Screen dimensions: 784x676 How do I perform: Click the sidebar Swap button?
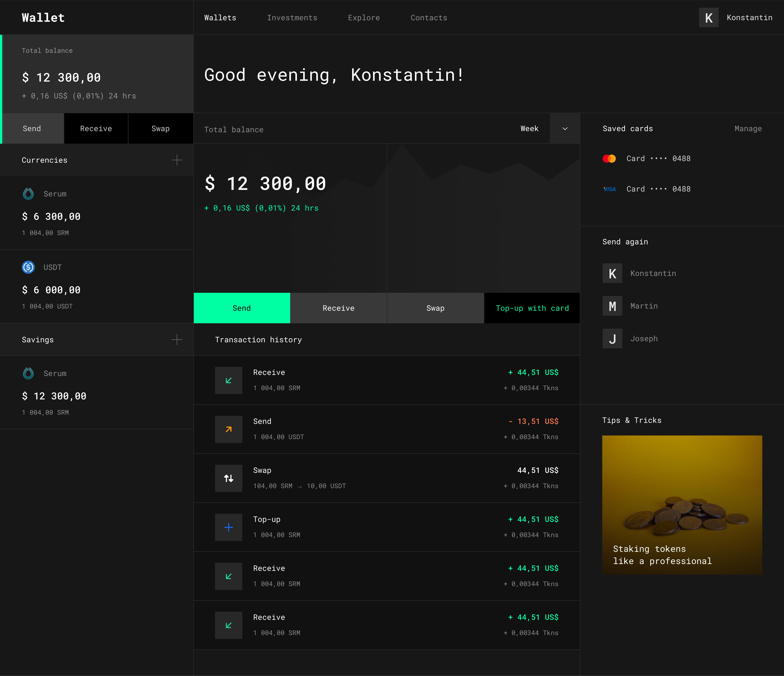point(161,129)
